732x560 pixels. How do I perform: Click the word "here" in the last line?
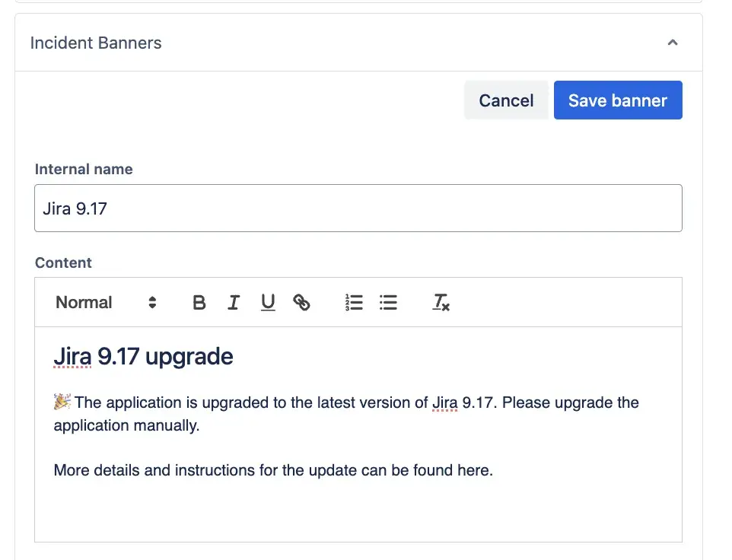point(473,470)
